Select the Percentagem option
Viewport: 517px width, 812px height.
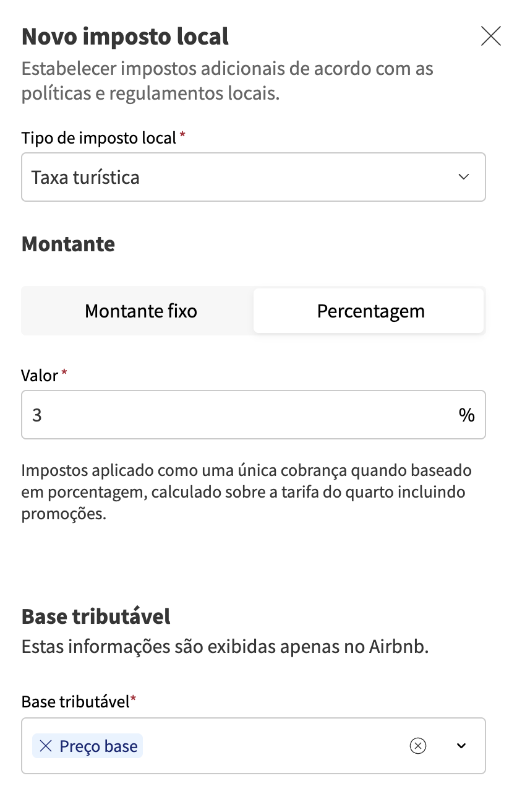[370, 311]
